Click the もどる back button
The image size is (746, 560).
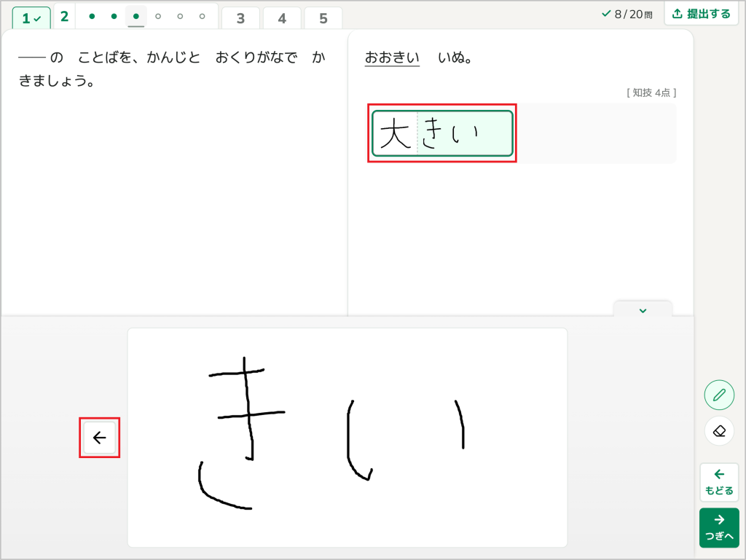[719, 482]
